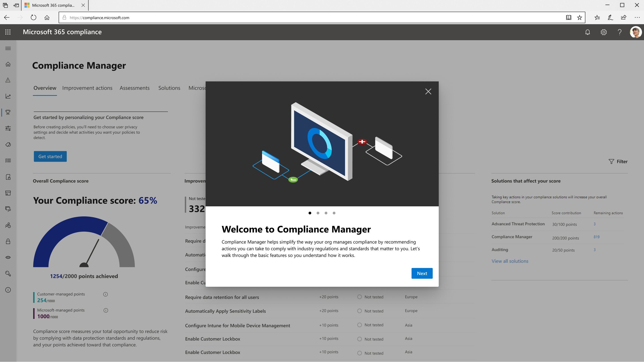Open notifications via the bell icon
The width and height of the screenshot is (644, 362).
(x=587, y=32)
